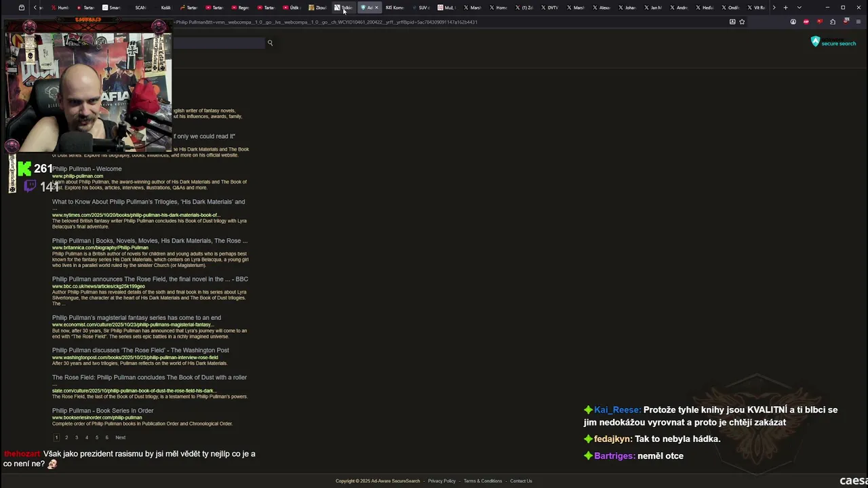Viewport: 868px width, 488px height.
Task: Expand the list all tabs dropdown
Action: tap(799, 7)
